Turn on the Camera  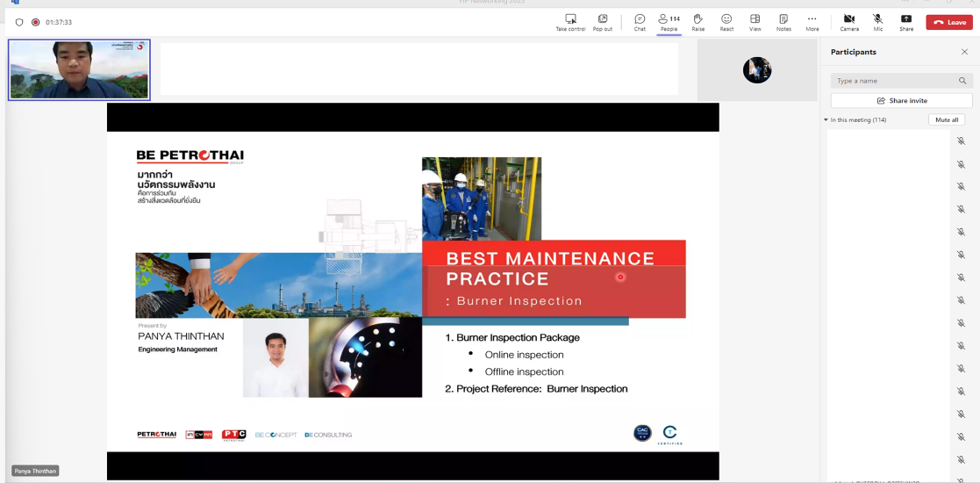click(x=848, y=23)
